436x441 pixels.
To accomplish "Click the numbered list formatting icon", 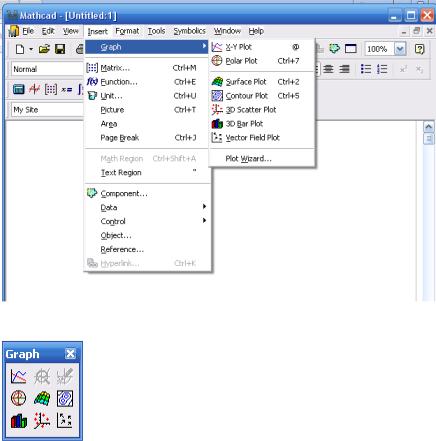I will (x=382, y=69).
